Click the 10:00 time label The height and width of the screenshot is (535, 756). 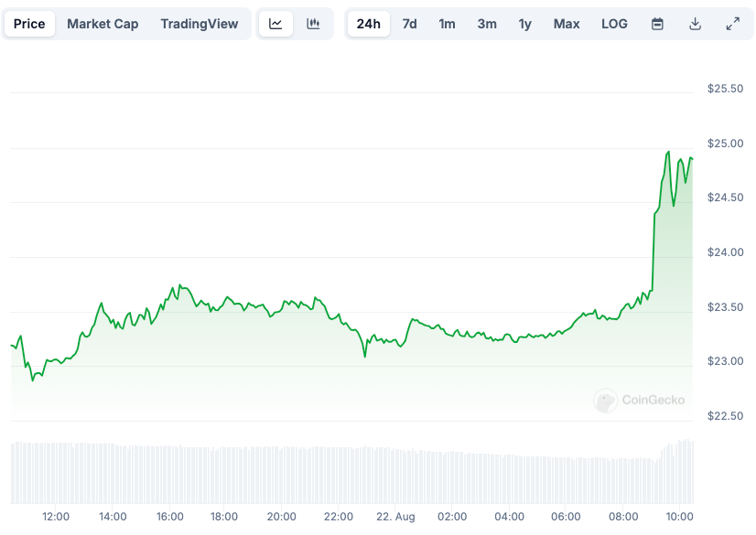point(680,517)
